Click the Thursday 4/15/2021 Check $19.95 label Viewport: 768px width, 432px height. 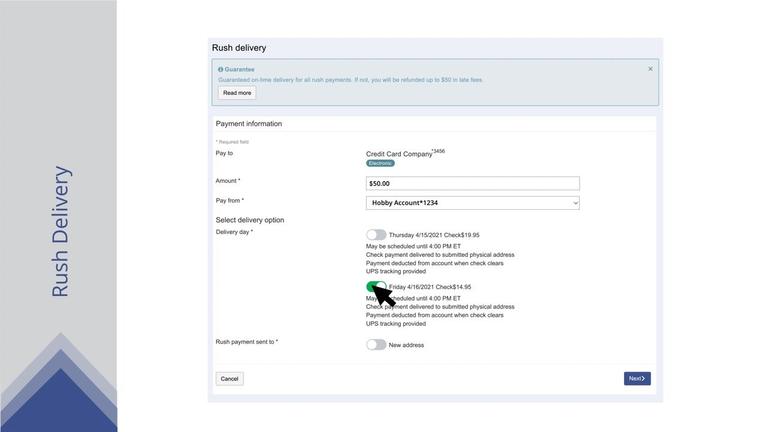[434, 235]
